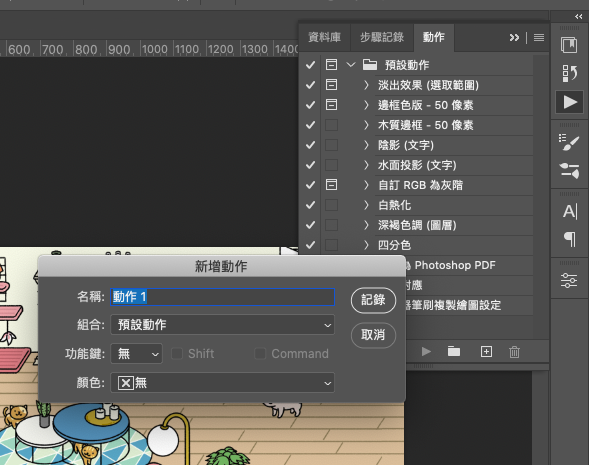Open the Paragraph panel icon

[569, 239]
